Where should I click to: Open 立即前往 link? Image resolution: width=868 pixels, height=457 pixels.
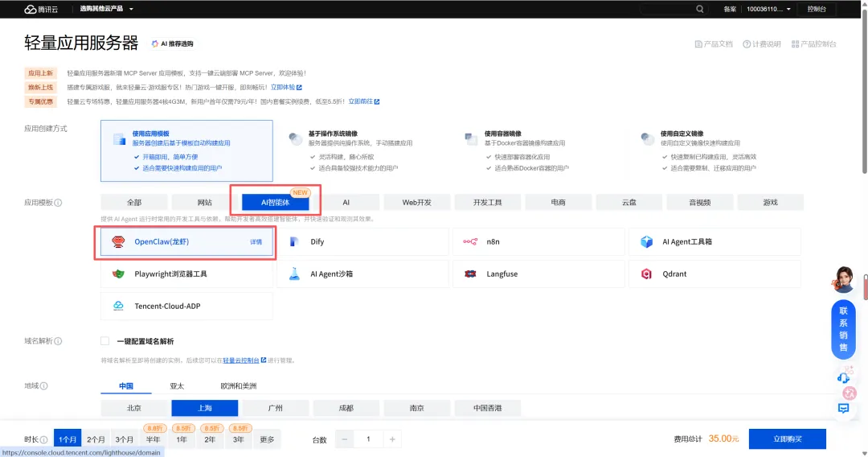364,101
